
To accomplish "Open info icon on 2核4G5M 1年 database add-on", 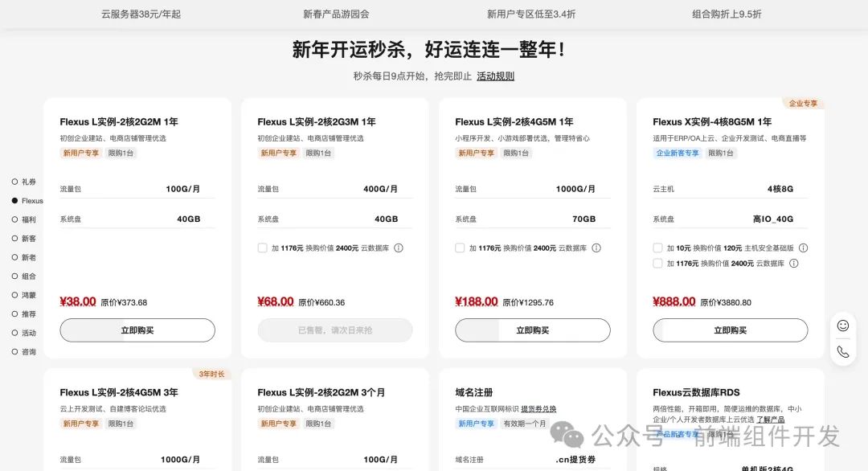I will [596, 248].
